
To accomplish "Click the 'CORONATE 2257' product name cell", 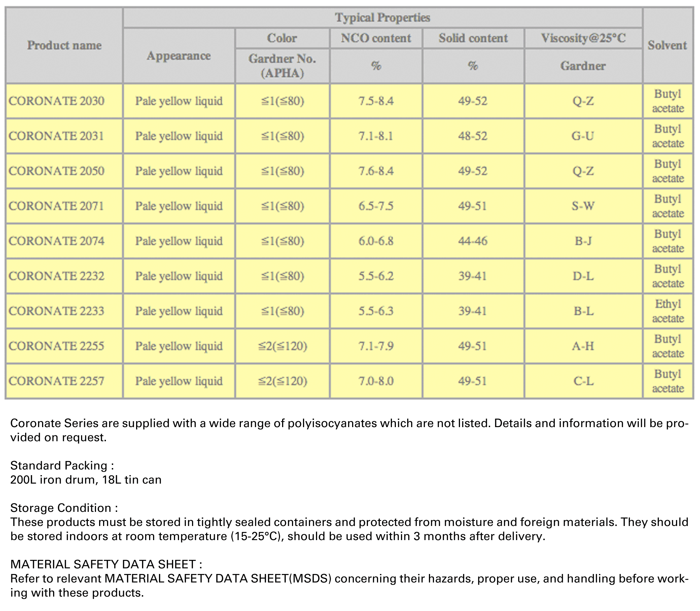I will click(x=64, y=381).
